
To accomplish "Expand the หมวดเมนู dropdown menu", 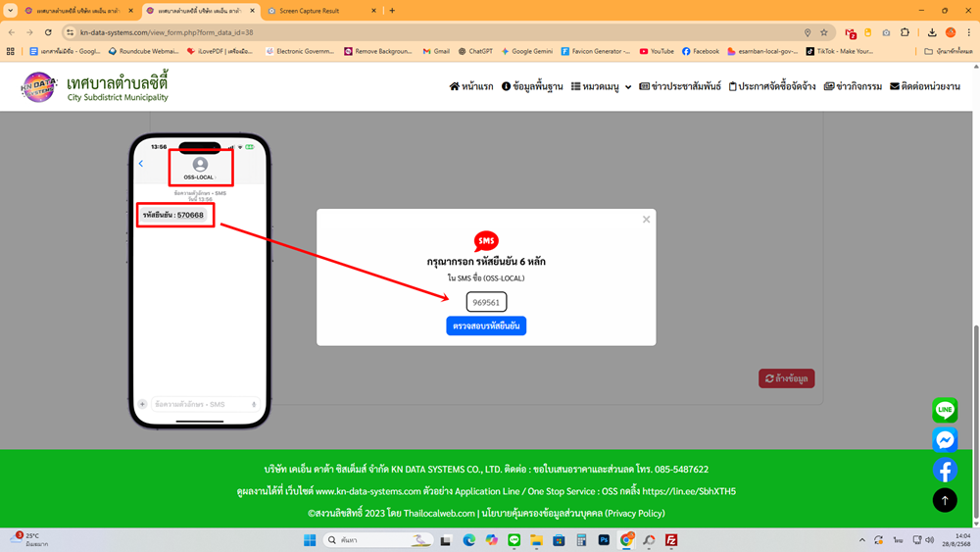I will (602, 86).
